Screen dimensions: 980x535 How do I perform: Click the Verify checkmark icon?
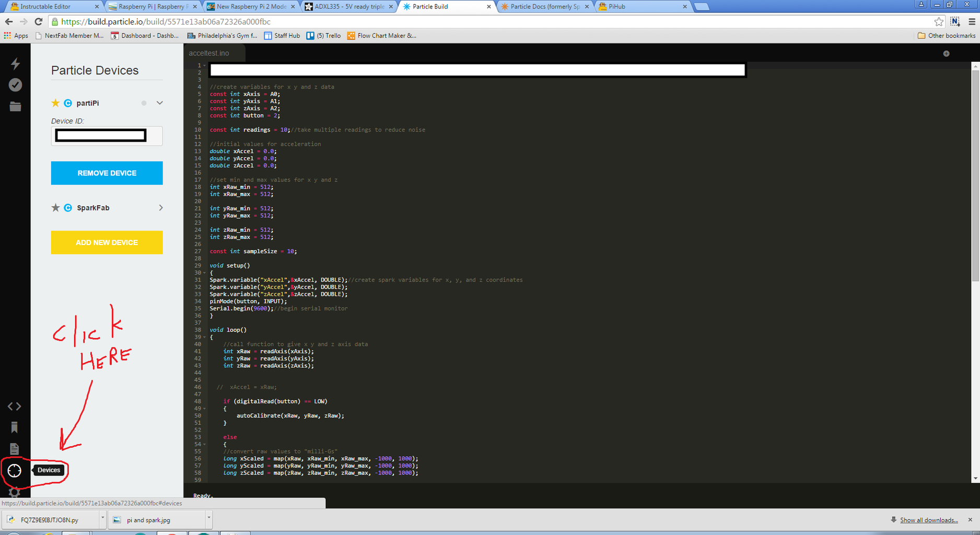pos(15,85)
